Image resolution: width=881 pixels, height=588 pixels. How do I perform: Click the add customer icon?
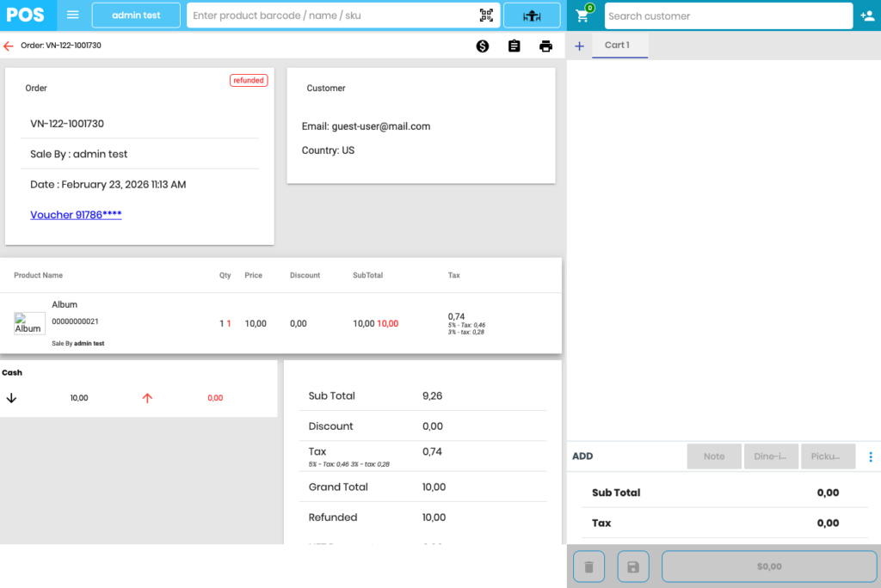coord(867,15)
